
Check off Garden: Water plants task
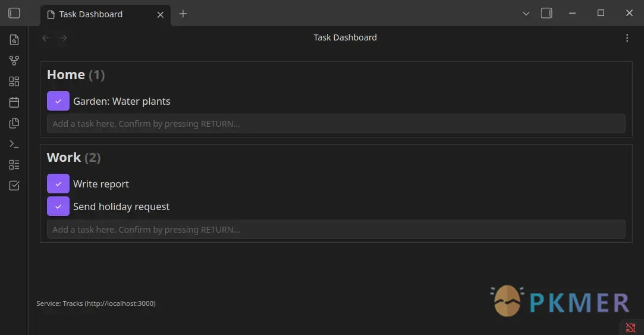pyautogui.click(x=58, y=101)
